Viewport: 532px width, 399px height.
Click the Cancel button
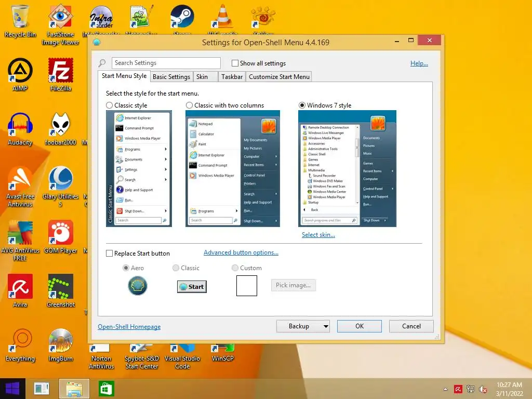pos(411,326)
